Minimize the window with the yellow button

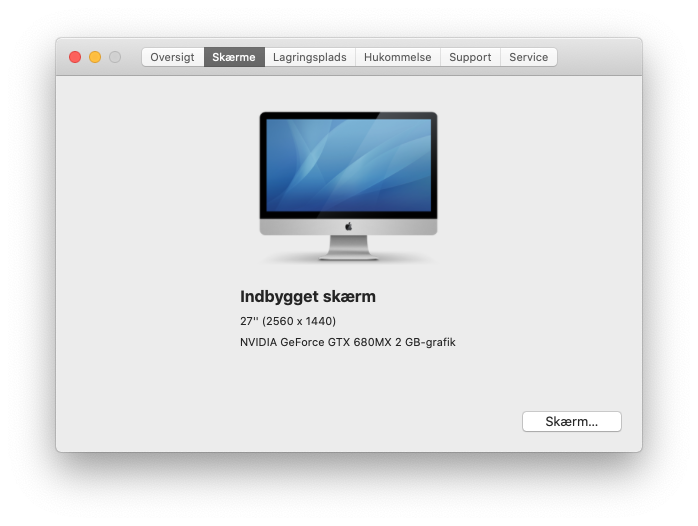[95, 57]
